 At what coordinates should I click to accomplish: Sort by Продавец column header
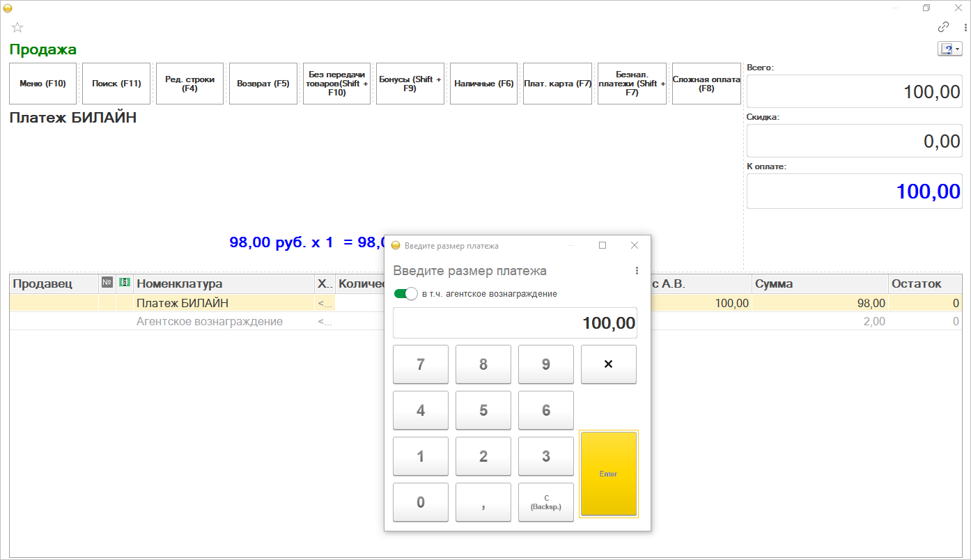pyautogui.click(x=54, y=283)
